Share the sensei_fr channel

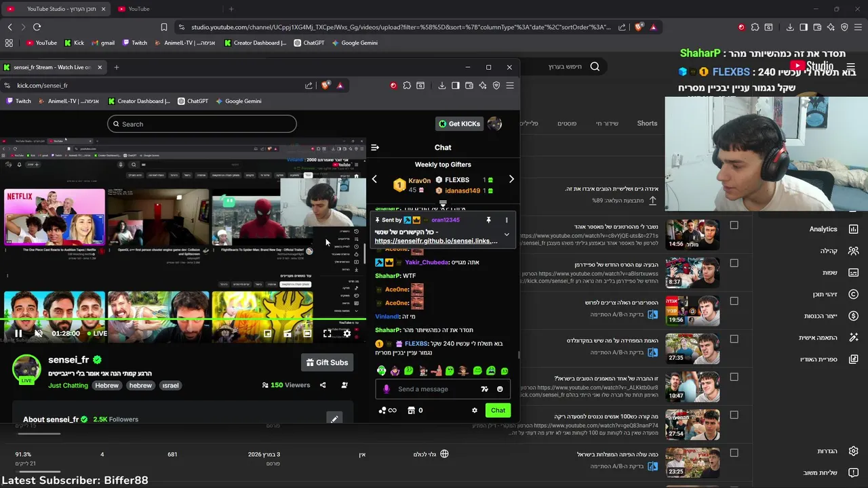tap(323, 385)
